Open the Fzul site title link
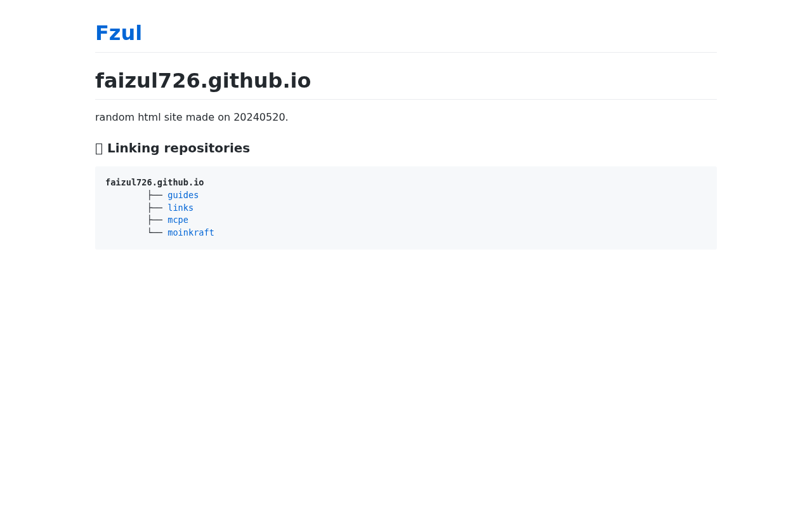Image resolution: width=812 pixels, height=508 pixels. (119, 33)
